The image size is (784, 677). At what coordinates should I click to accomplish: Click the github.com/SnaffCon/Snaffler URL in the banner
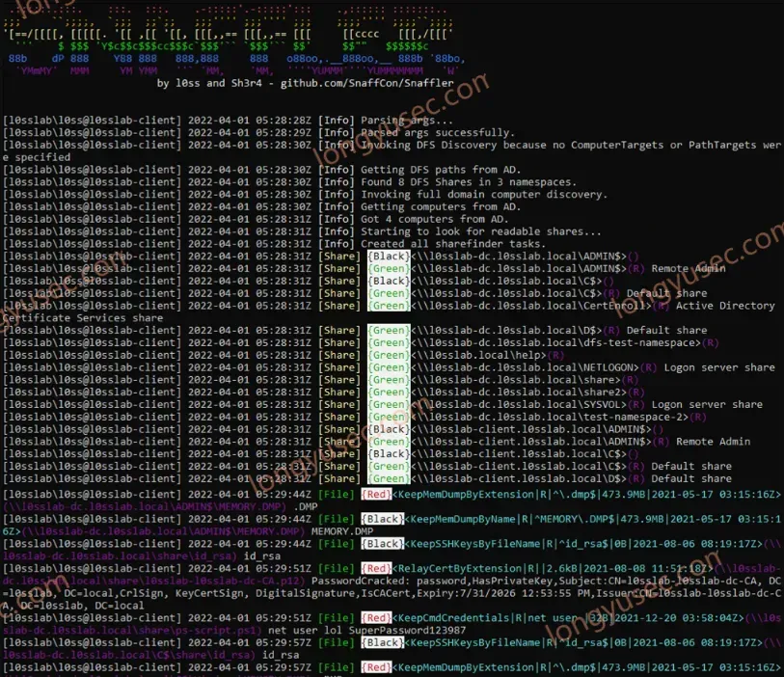pyautogui.click(x=367, y=83)
